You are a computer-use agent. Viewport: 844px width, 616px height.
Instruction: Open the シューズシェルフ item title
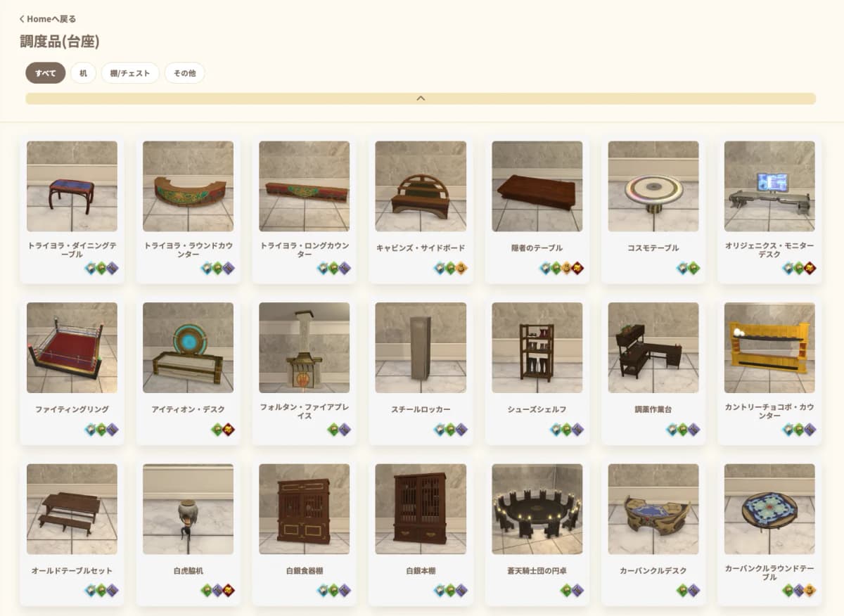coord(537,409)
